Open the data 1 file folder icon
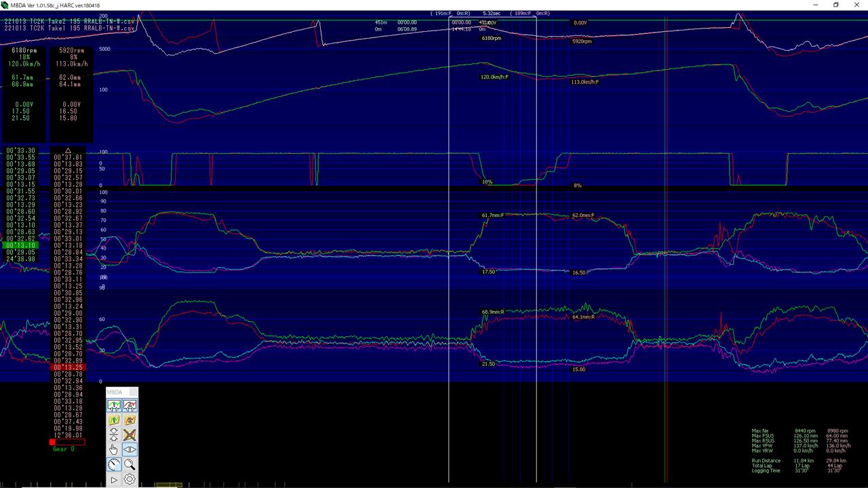Screen dimensions: 868x488 pyautogui.click(x=114, y=420)
